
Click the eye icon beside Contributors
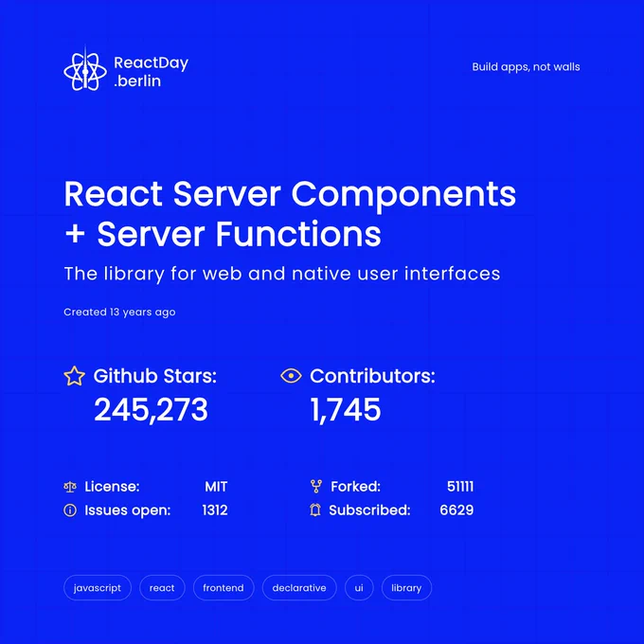point(291,375)
